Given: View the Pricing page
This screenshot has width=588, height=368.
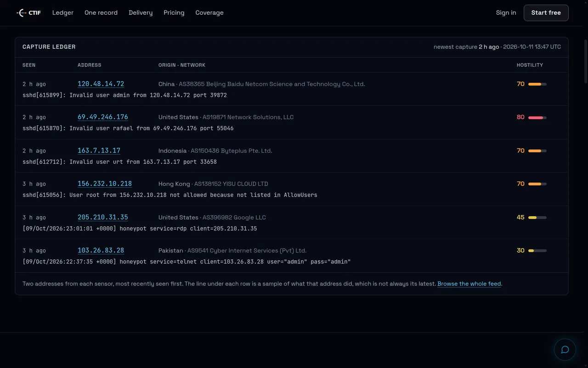Looking at the screenshot, I should (174, 13).
